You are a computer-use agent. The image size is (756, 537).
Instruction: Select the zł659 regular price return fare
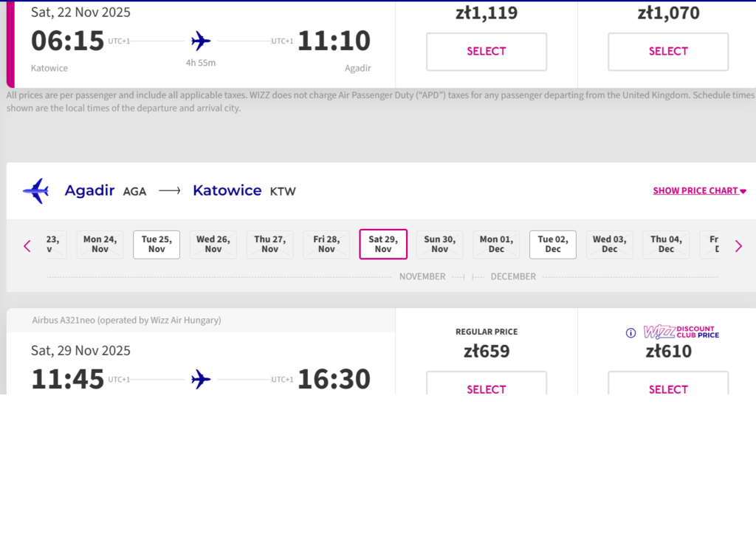coord(487,386)
